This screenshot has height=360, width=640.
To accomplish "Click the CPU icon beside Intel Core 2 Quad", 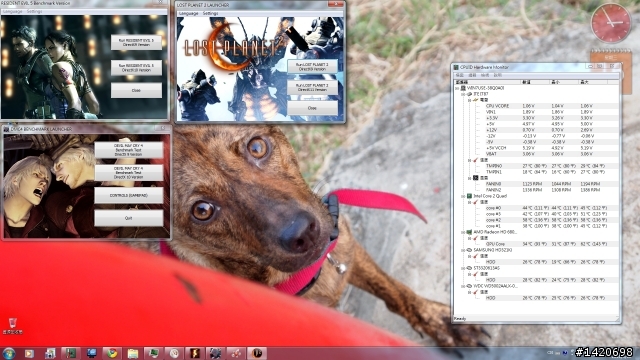I will [x=469, y=196].
